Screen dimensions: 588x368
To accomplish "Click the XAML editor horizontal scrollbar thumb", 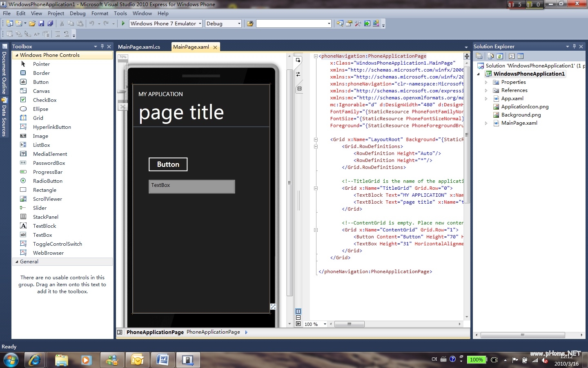I will point(350,324).
